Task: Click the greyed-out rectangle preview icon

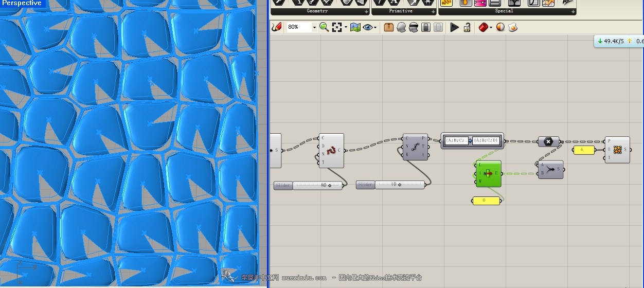Action: click(x=438, y=27)
